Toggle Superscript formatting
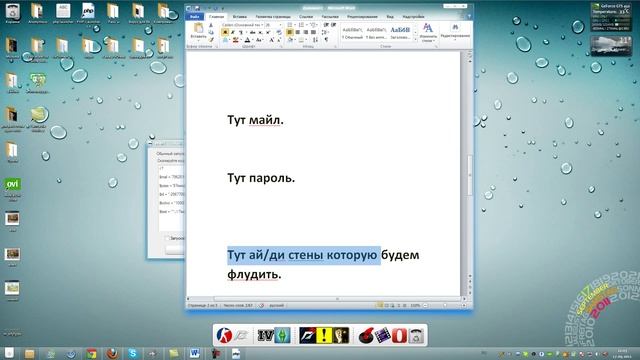This screenshot has height=360, width=640. (x=268, y=32)
